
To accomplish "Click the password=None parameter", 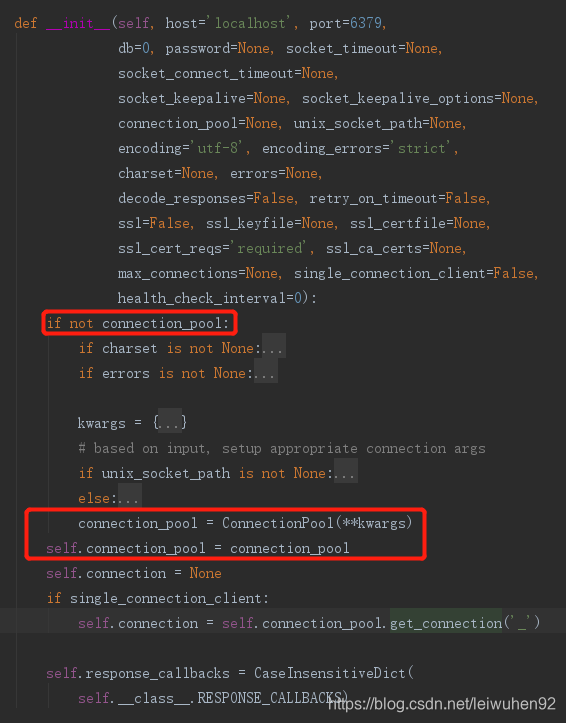I will click(x=218, y=48).
